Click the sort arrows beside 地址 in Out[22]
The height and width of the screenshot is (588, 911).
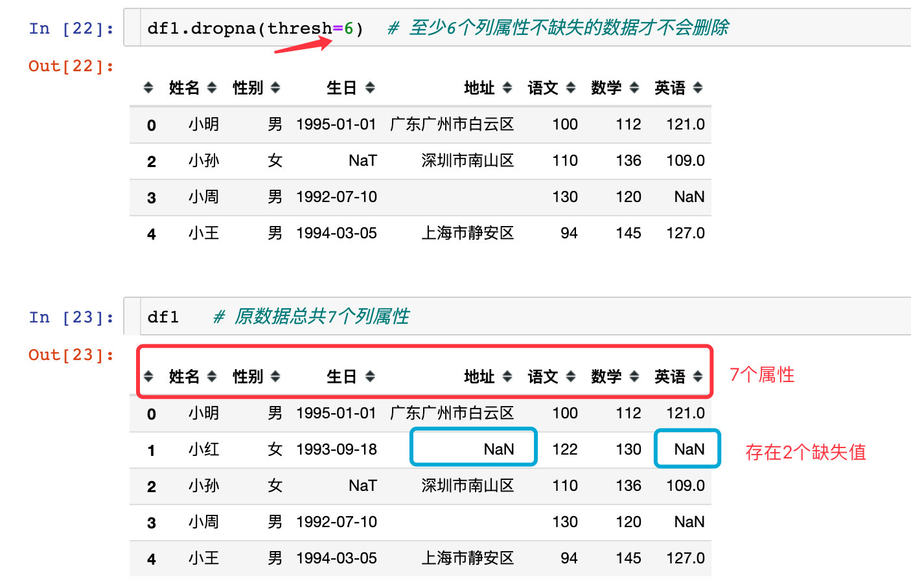pos(506,88)
